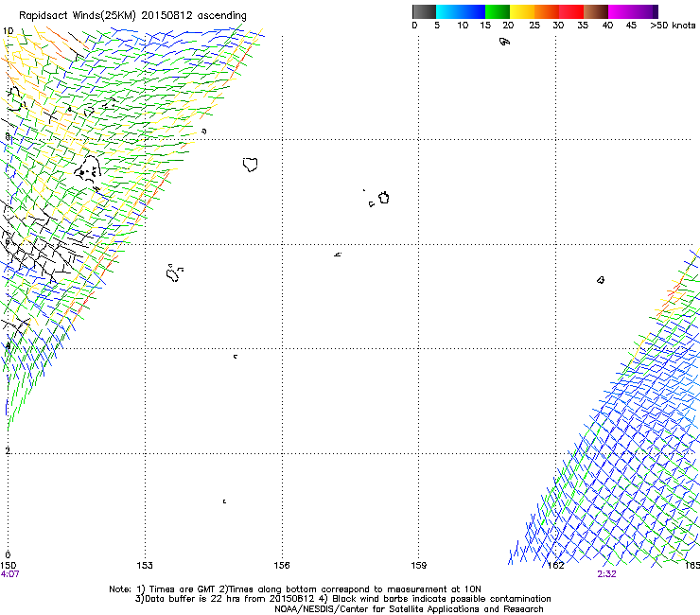Click the legend scale label '40'
The image size is (700, 615).
(607, 26)
